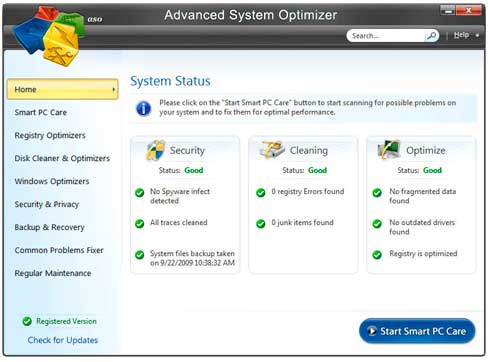Click '0 registry Errors found' text
This screenshot has width=488, height=362.
pyautogui.click(x=308, y=192)
